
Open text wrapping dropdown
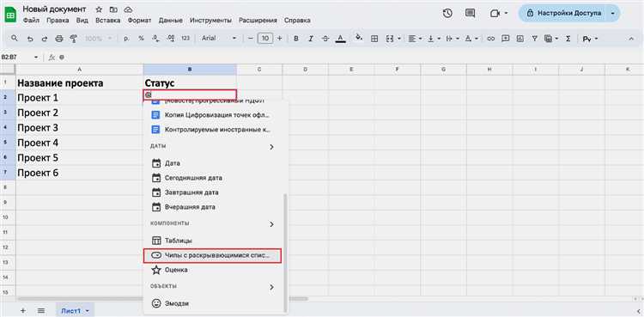point(452,39)
